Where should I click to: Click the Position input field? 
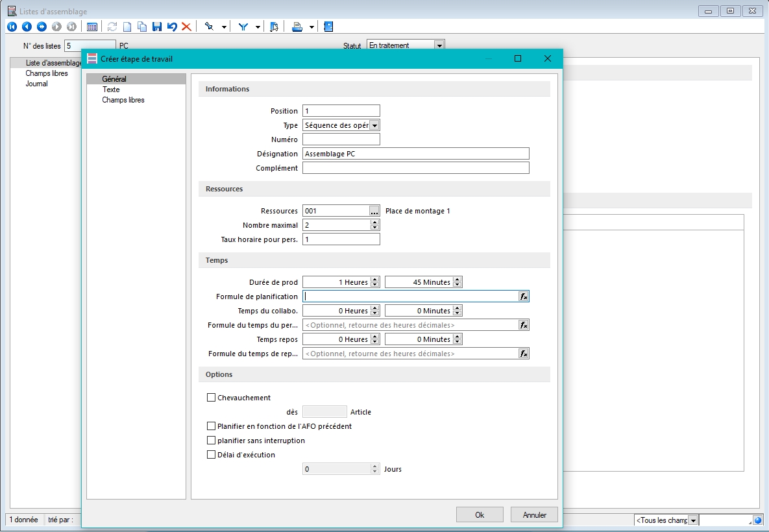341,111
